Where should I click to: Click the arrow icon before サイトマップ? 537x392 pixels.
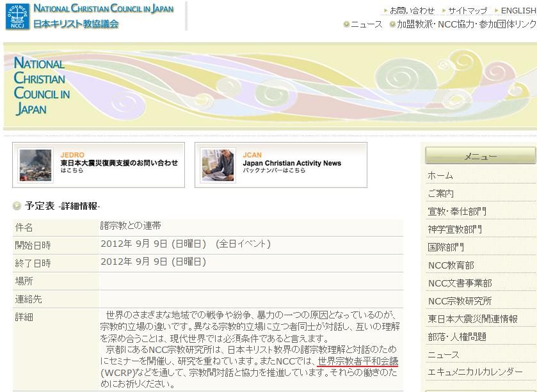point(444,11)
